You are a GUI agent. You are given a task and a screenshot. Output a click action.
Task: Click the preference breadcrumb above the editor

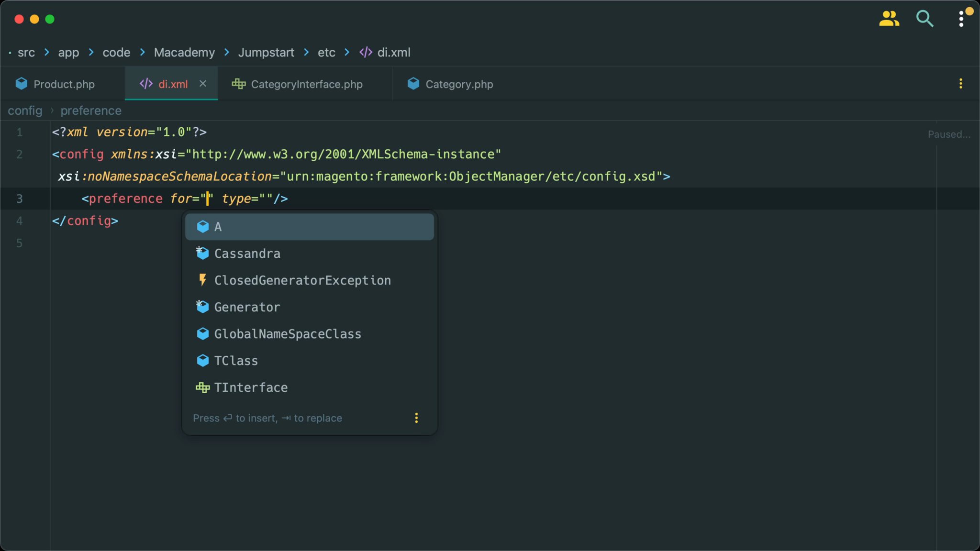[x=91, y=110]
